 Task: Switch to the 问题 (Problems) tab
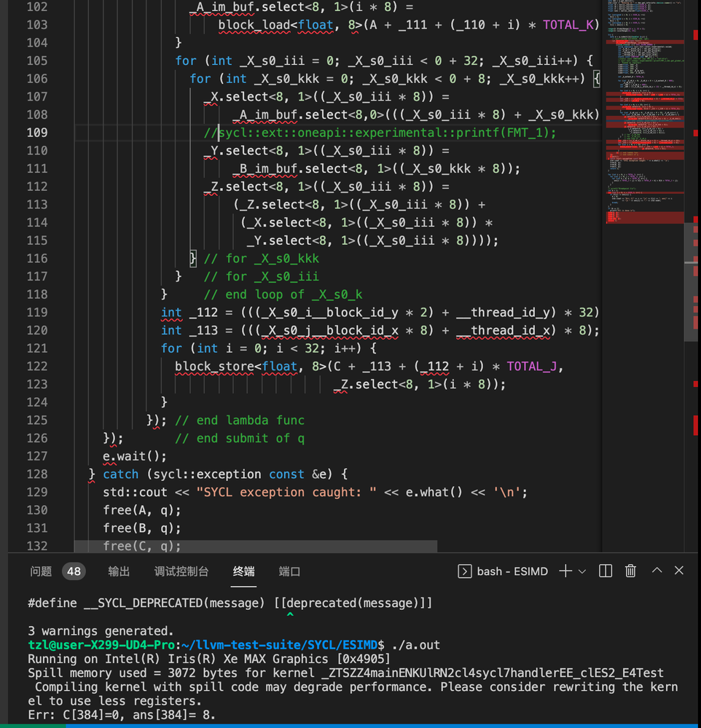tap(41, 571)
